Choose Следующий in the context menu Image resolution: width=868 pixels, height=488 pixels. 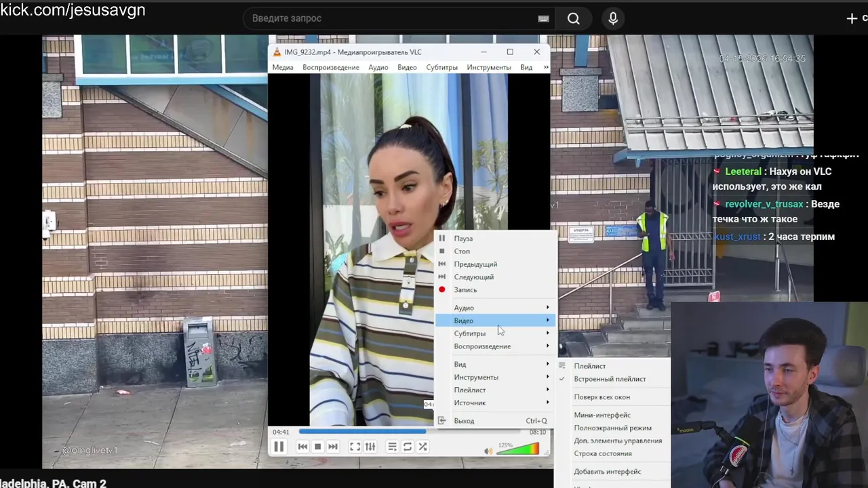495,277
